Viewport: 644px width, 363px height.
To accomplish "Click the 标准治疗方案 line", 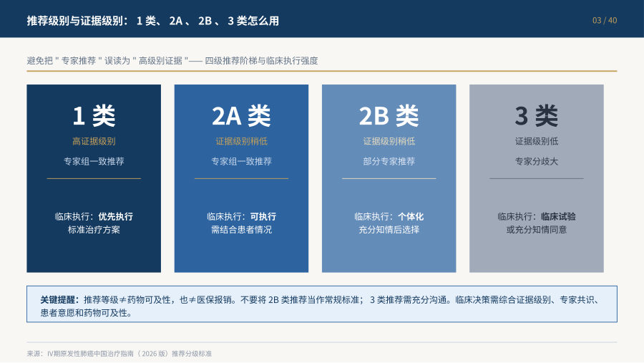I will (94, 229).
